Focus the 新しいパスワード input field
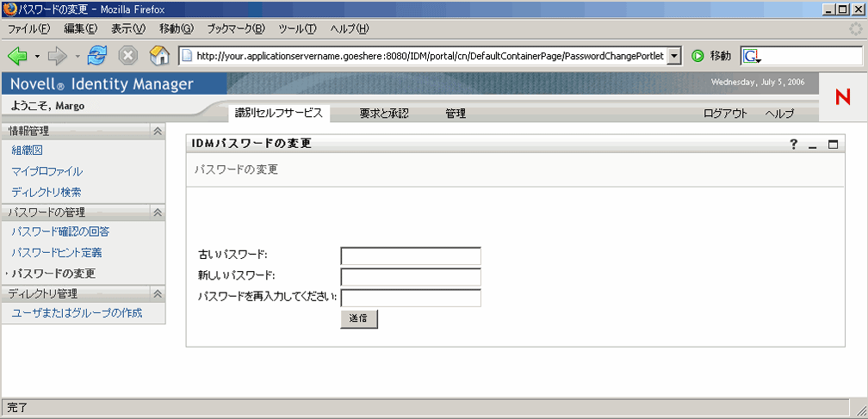This screenshot has width=868, height=419. 411,277
